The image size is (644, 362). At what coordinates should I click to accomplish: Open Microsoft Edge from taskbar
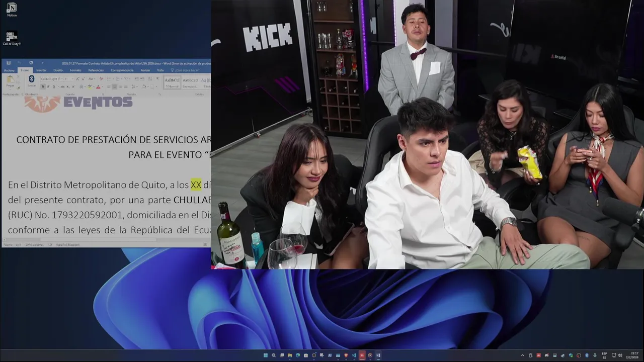pos(298,355)
